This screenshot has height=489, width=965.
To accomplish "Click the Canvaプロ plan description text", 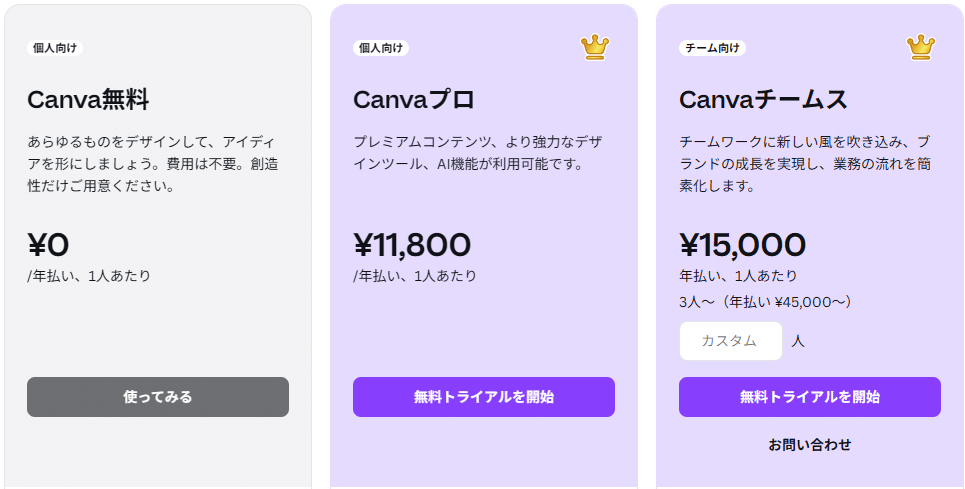I will (x=478, y=152).
